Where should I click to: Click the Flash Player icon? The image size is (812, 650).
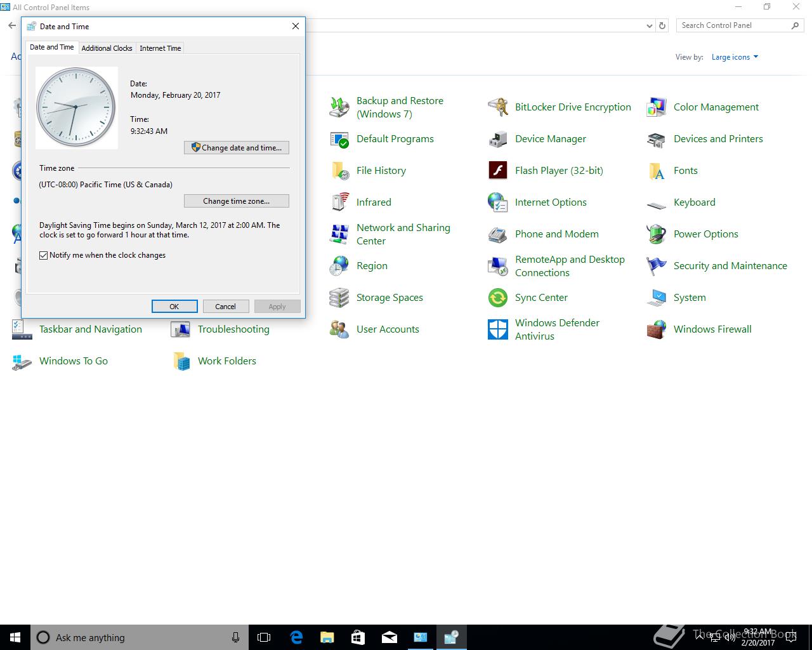coord(498,171)
